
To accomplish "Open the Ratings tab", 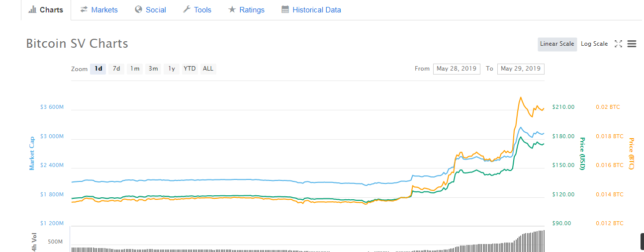I will pyautogui.click(x=246, y=10).
